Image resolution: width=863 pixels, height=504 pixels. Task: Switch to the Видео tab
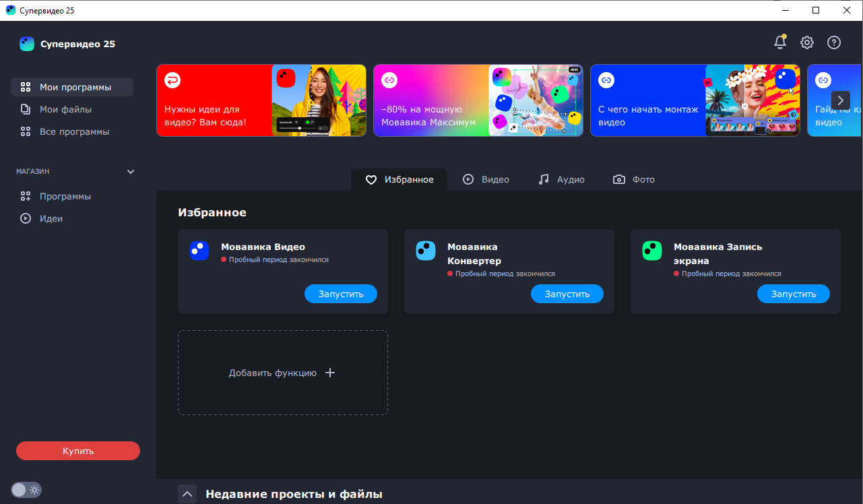tap(486, 179)
